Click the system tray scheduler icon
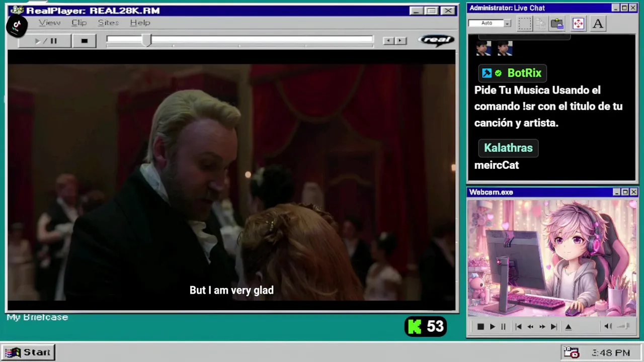 pyautogui.click(x=572, y=352)
